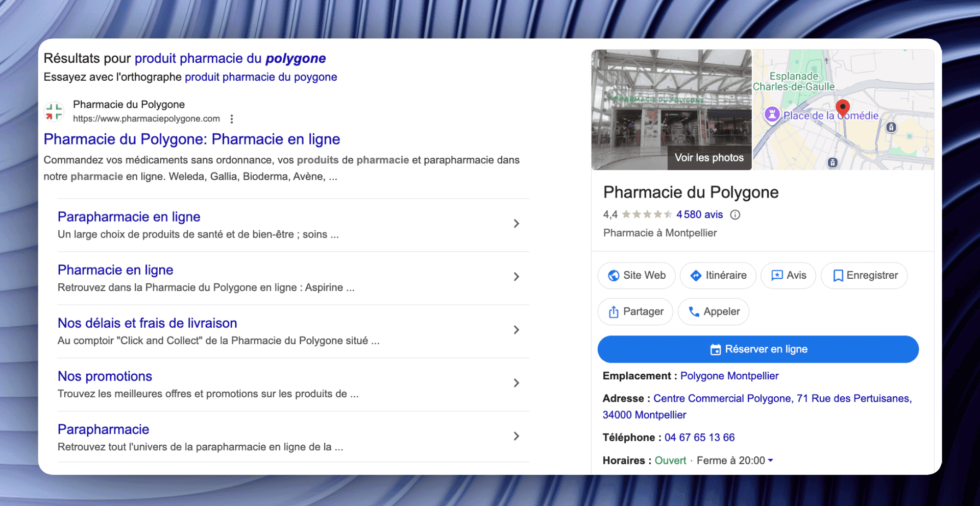This screenshot has height=506, width=980.
Task: Open the 4 580 avis reviews link
Action: 700,214
